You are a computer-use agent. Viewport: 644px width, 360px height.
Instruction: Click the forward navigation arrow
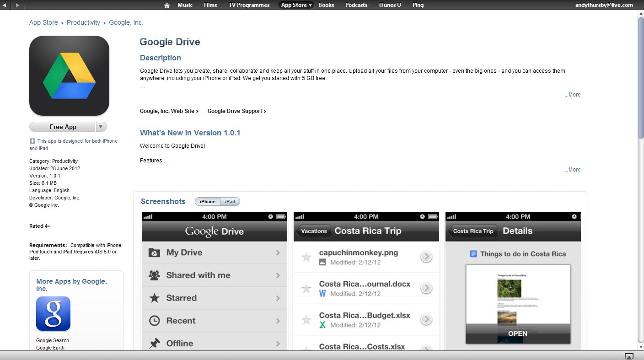click(x=17, y=5)
